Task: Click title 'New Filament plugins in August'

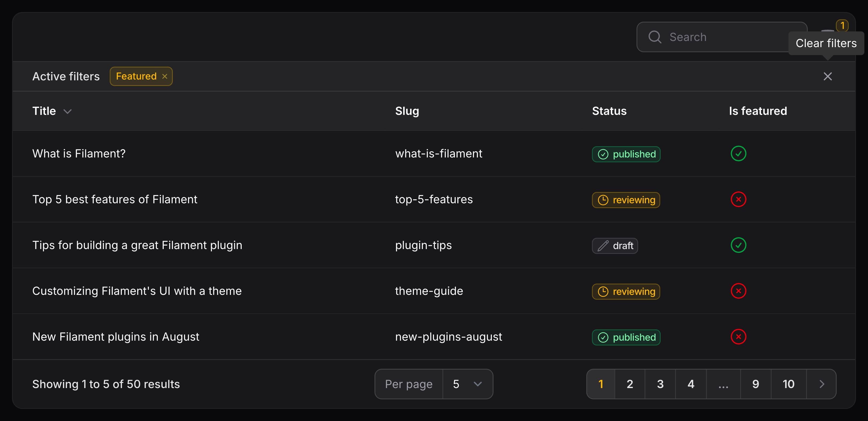Action: pyautogui.click(x=115, y=337)
